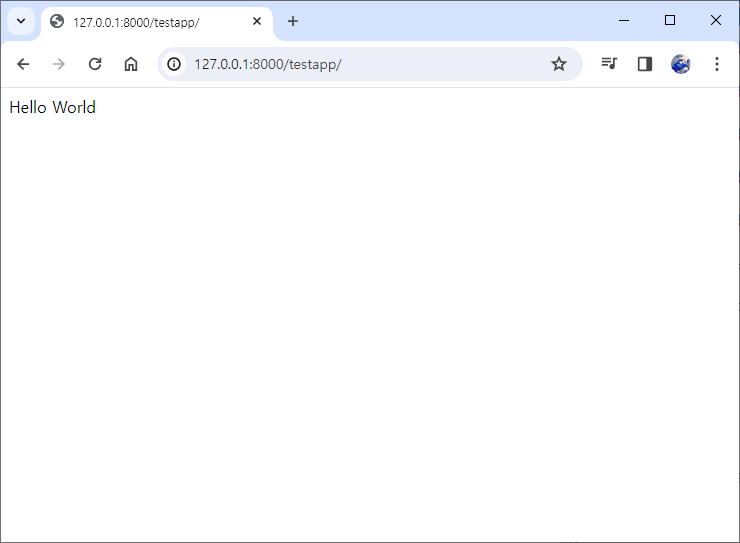This screenshot has width=740, height=543.
Task: Open the home page
Action: 131,64
